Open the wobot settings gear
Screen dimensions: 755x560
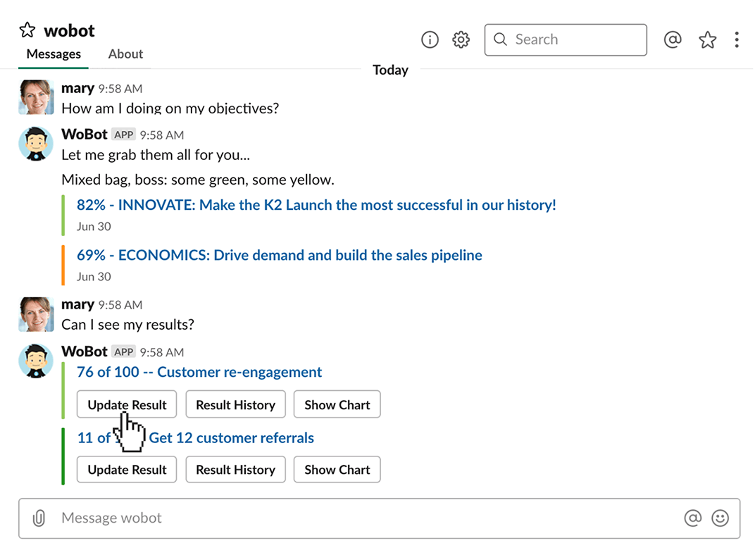click(461, 39)
